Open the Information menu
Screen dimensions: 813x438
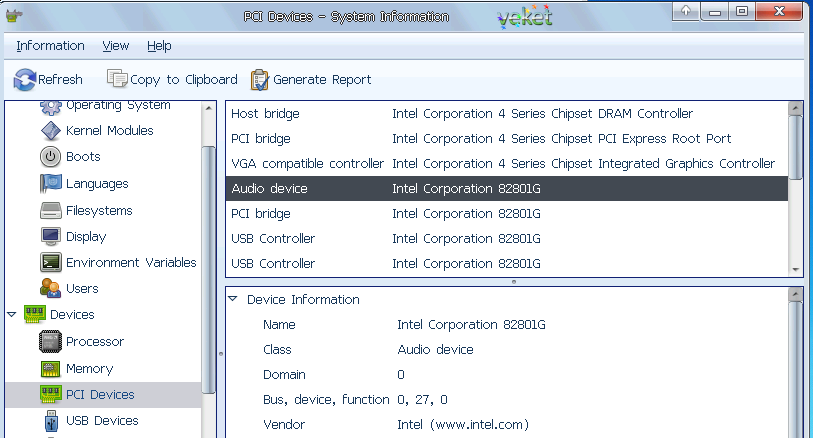coord(50,46)
